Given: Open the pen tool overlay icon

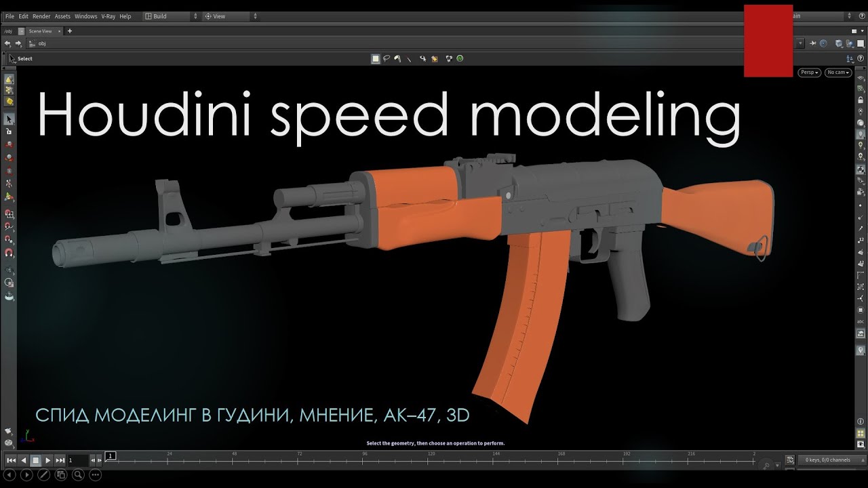Looking at the screenshot, I should click(44, 475).
